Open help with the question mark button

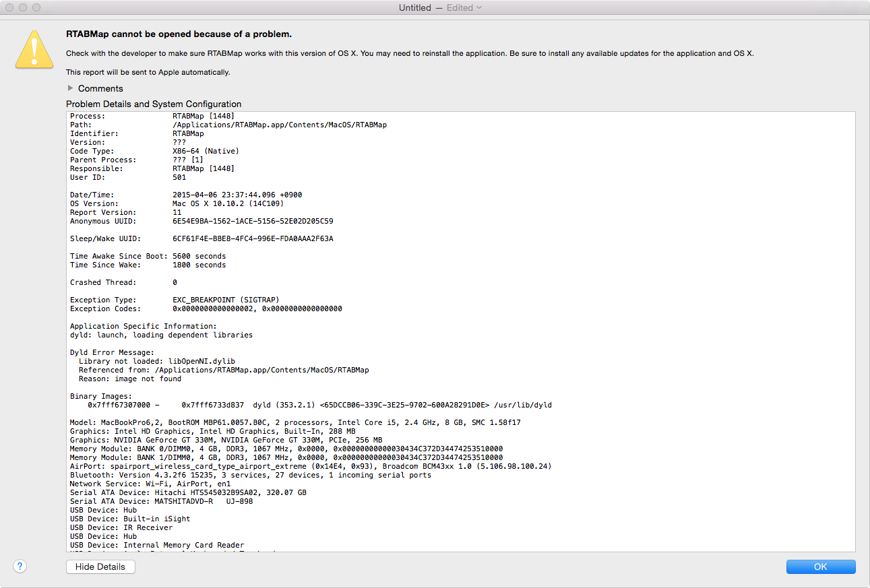click(x=20, y=566)
